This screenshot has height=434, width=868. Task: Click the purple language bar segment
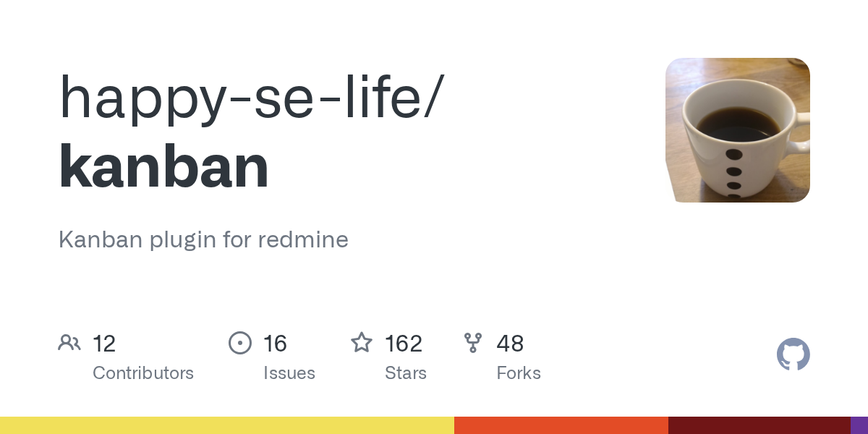coord(859,425)
